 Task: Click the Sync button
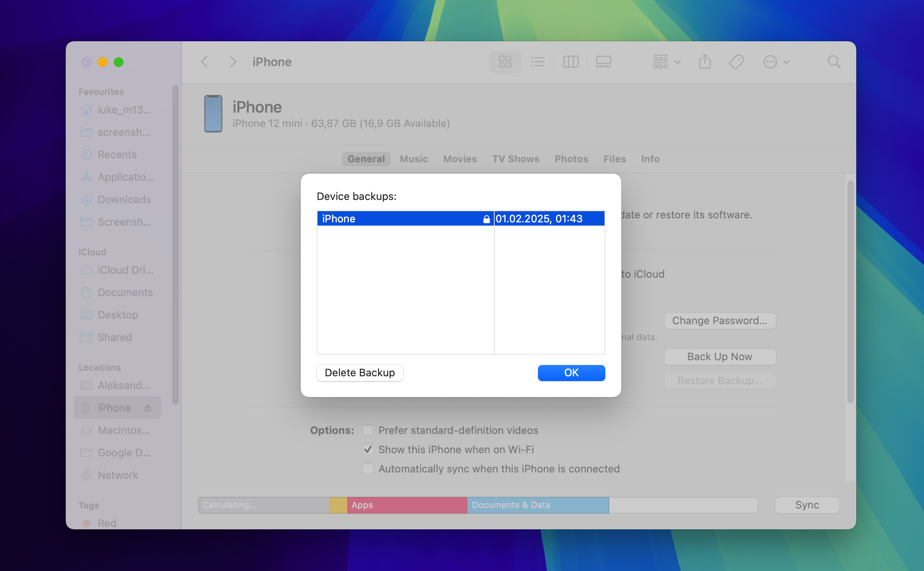[807, 505]
